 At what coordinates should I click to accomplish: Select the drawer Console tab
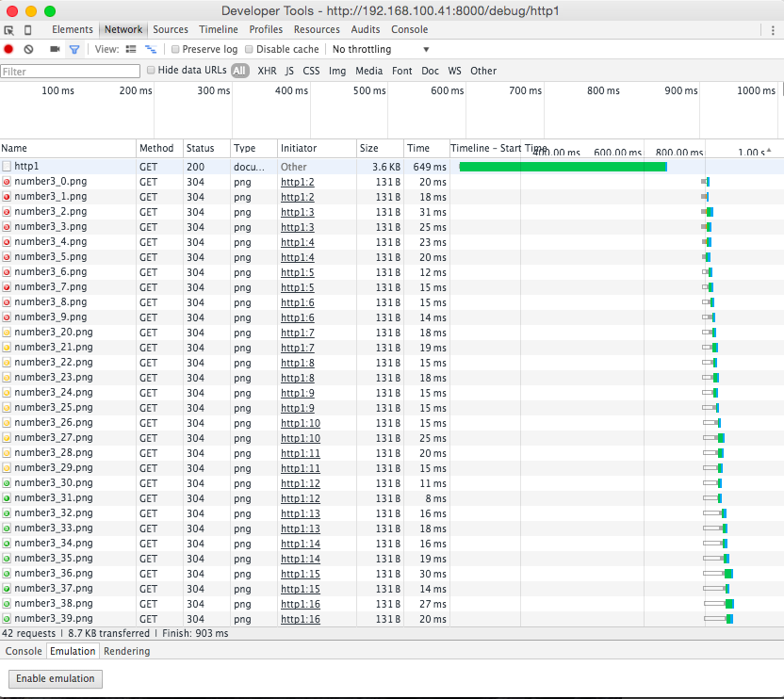tap(24, 651)
